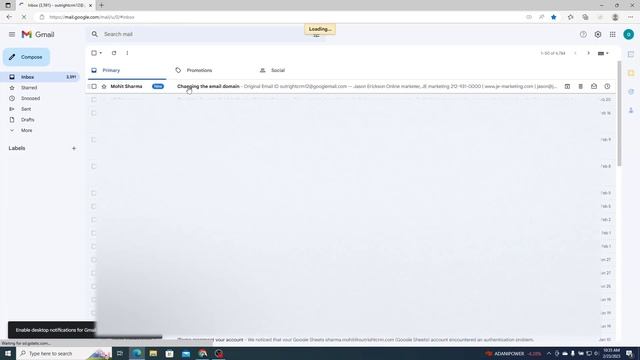Select the Mohit Sharma email checkbox
Screen dimensions: 640x360
pyautogui.click(x=94, y=87)
